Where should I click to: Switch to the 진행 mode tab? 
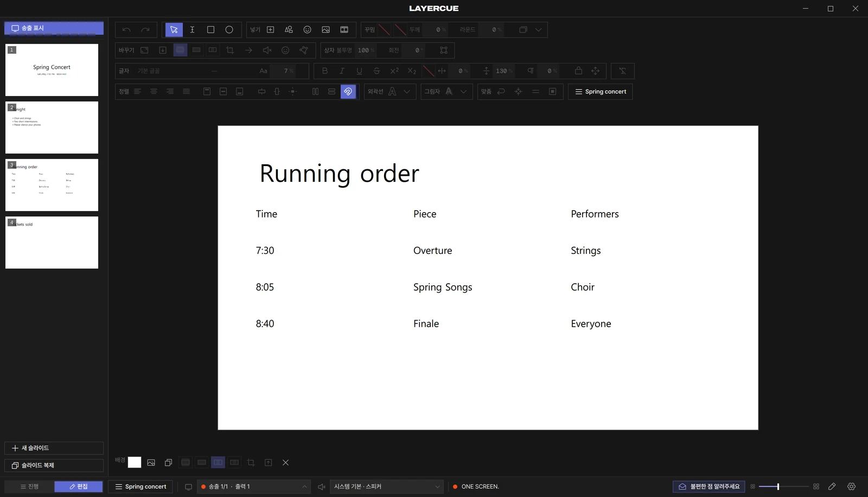(x=29, y=487)
